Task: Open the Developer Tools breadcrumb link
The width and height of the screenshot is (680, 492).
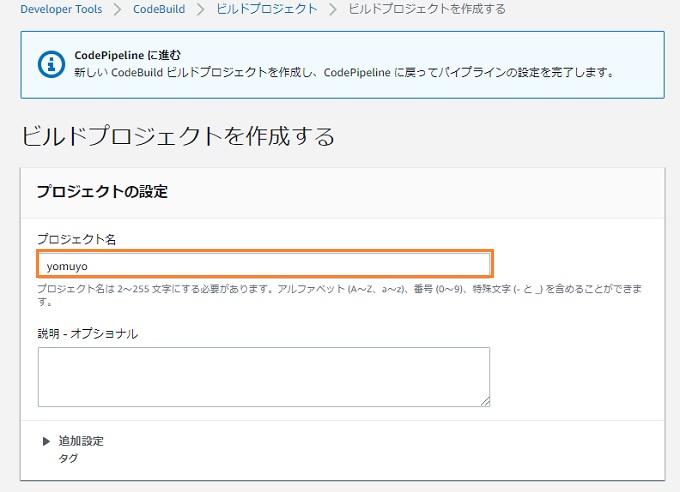Action: 61,9
